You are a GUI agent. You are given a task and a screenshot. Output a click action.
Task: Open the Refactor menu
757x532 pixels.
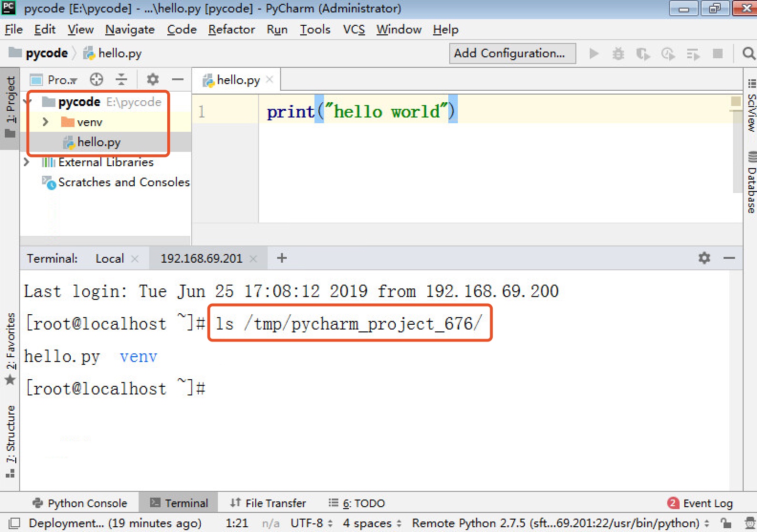point(231,30)
